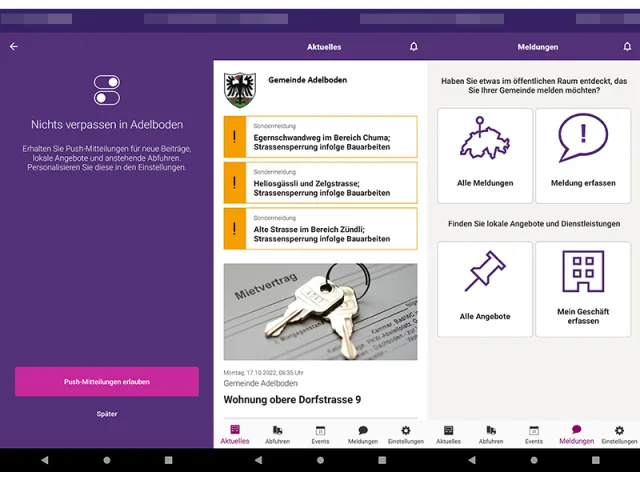The width and height of the screenshot is (640, 480).
Task: Select Aktuelles tab in the Meldungen screen
Action: 449,435
